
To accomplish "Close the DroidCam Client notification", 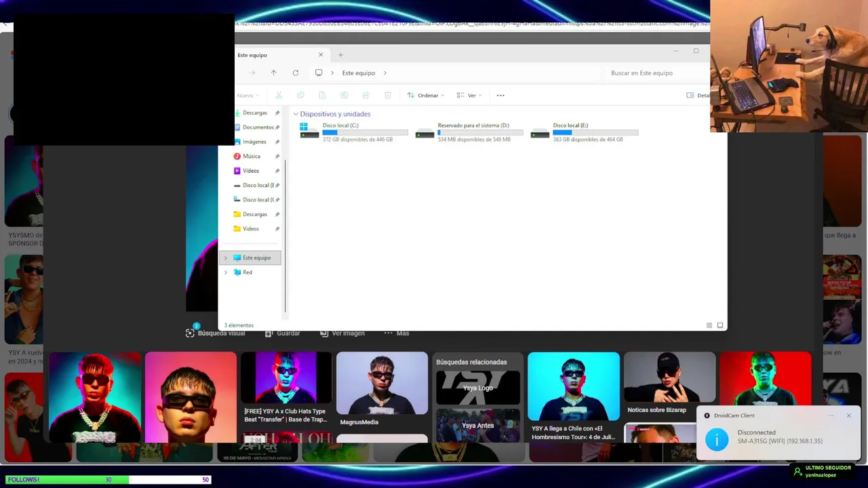I will tap(848, 415).
